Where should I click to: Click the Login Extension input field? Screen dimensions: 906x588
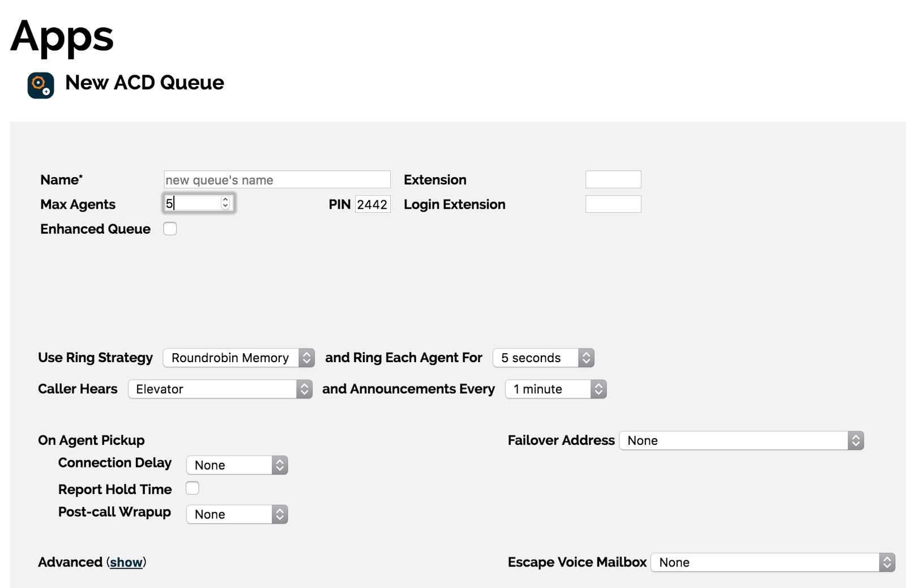(613, 204)
